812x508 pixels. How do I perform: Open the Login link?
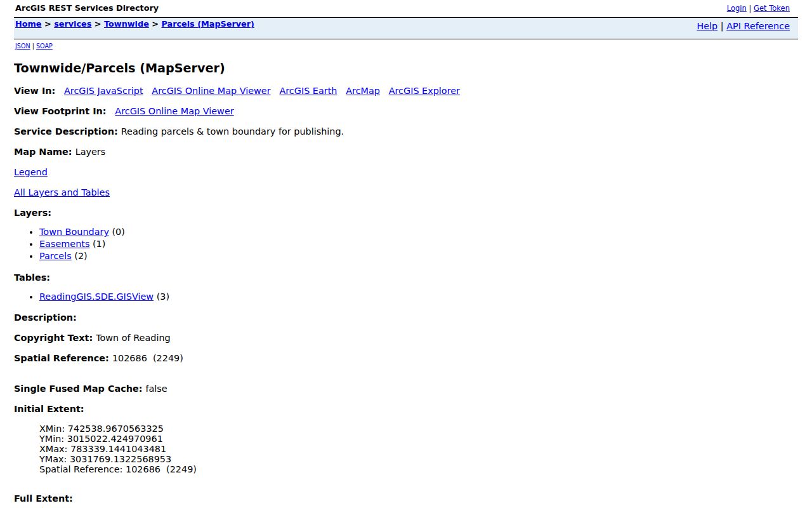[x=737, y=8]
